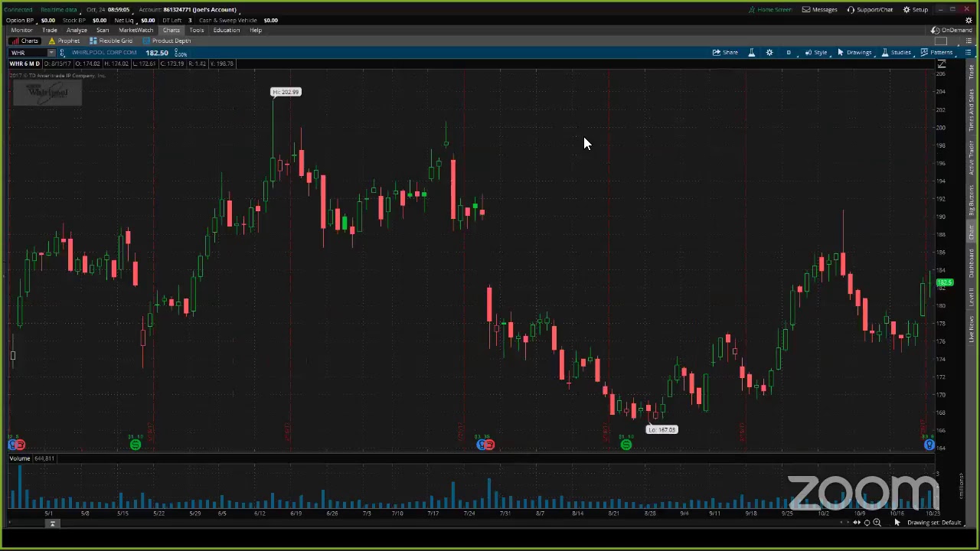Open the Setup gear menu
Image resolution: width=980 pixels, height=551 pixels.
click(915, 9)
